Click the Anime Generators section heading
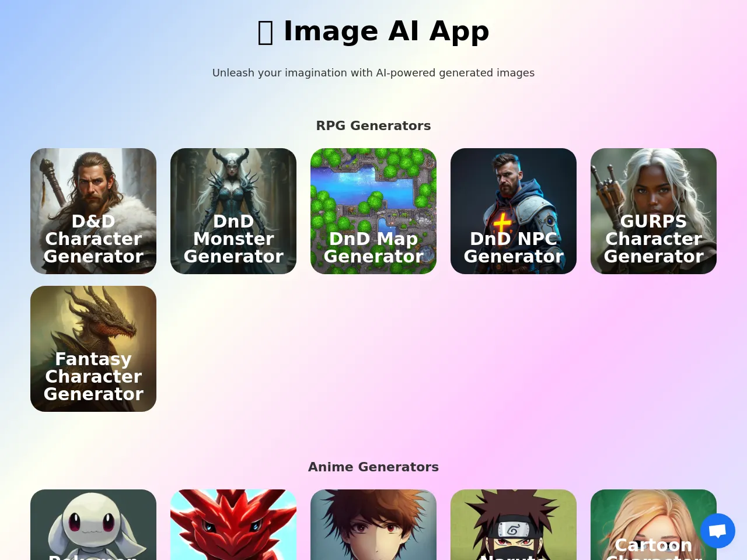747x560 pixels. coord(373,467)
